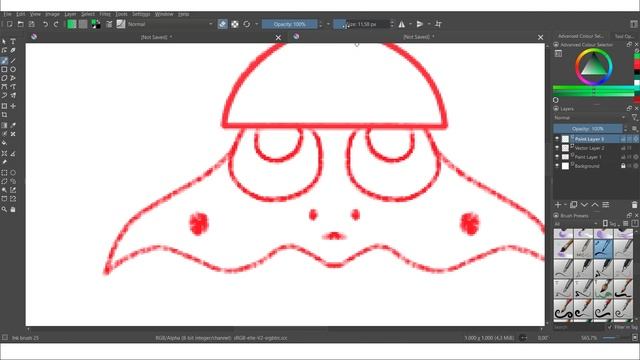The width and height of the screenshot is (640, 360).
Task: Open the Settings menu
Action: tap(141, 14)
